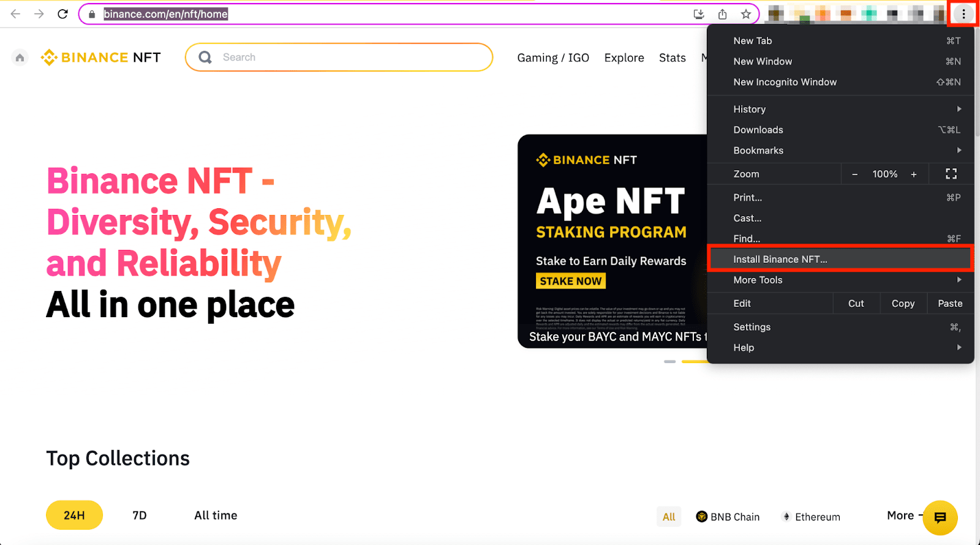This screenshot has height=545, width=980.
Task: Select the 7D time filter
Action: pos(140,516)
